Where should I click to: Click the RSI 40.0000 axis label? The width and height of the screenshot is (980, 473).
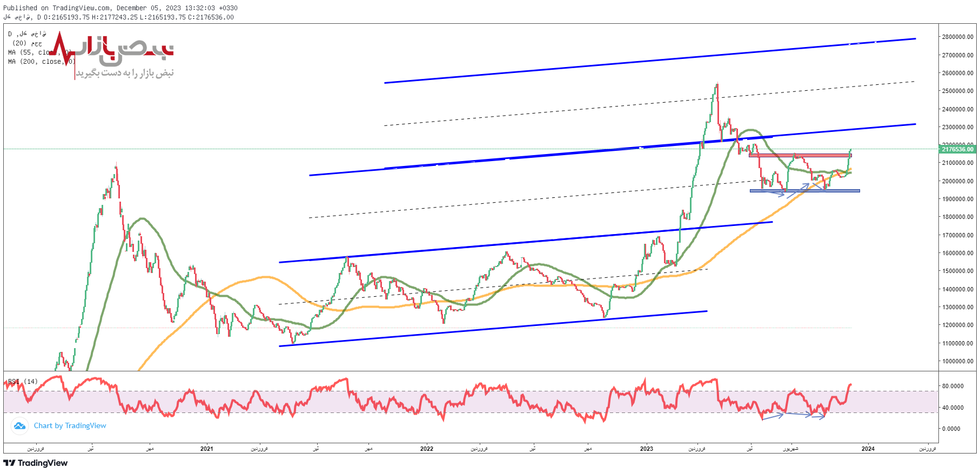(953, 408)
